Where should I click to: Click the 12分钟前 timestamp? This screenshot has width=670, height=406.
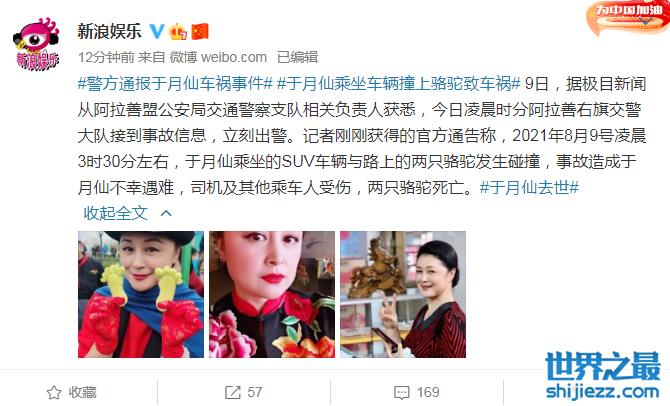106,57
